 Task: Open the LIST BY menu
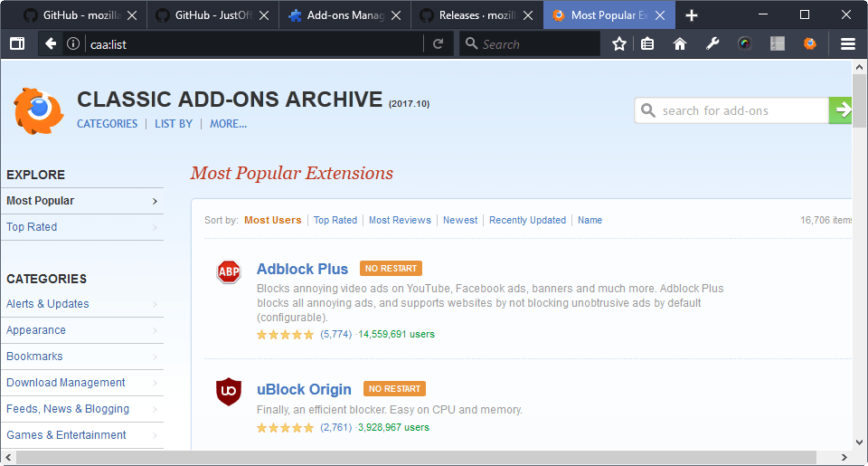tap(174, 124)
